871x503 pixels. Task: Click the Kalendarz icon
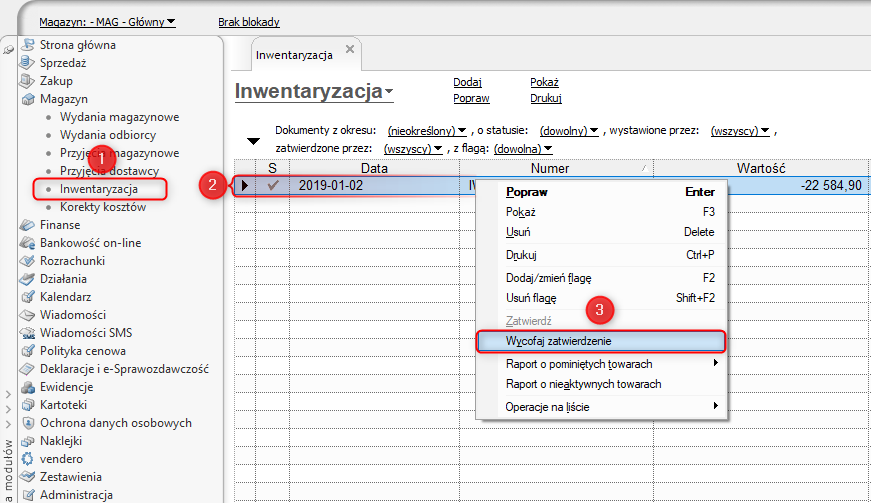27,297
